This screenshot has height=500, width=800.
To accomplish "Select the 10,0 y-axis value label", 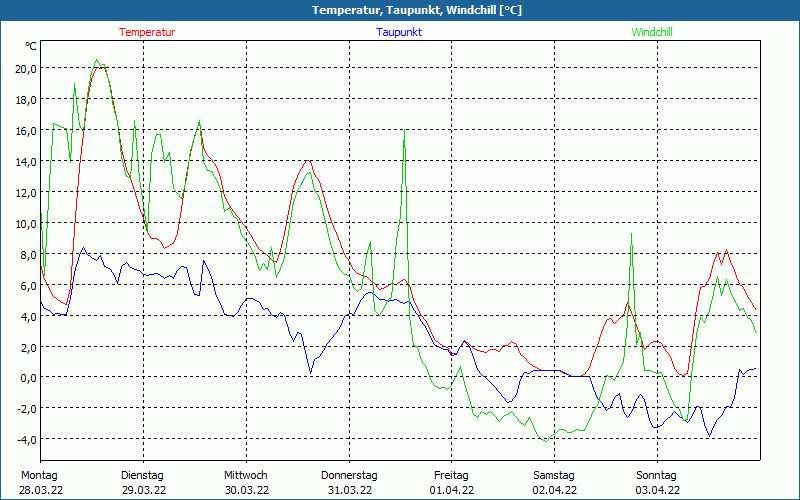I will point(24,223).
